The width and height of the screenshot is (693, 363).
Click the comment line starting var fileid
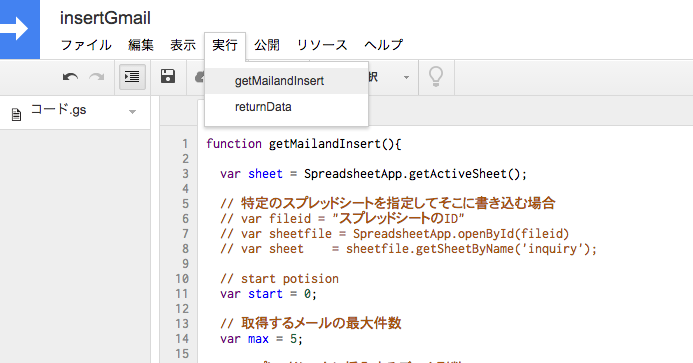point(342,218)
